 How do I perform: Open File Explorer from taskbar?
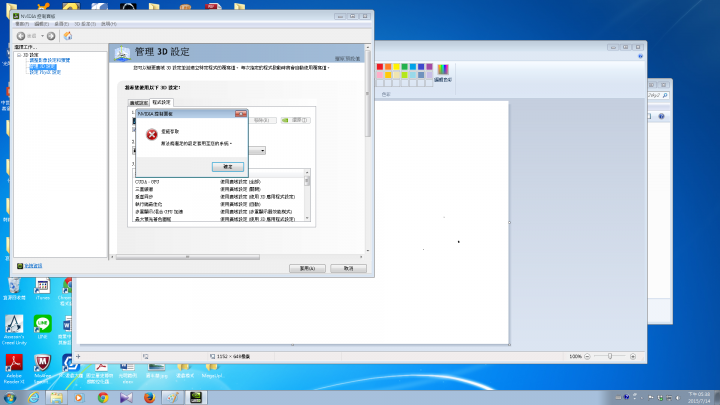click(x=56, y=398)
